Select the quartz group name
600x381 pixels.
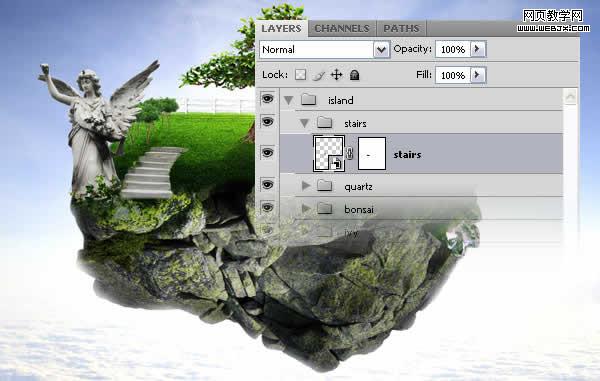click(x=358, y=187)
